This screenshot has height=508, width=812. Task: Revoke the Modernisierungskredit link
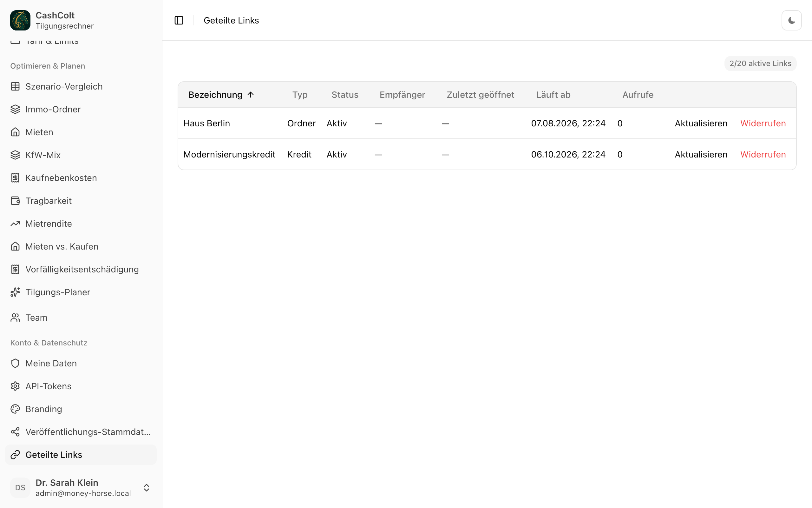pos(763,154)
